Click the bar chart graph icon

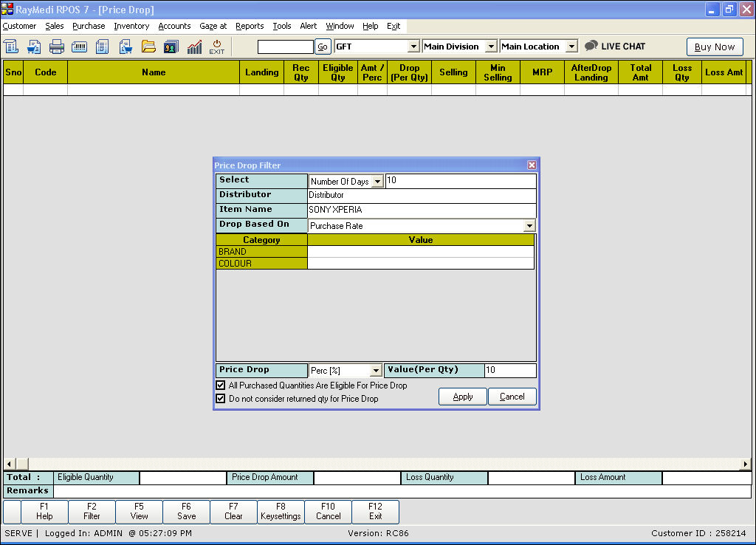[x=194, y=47]
